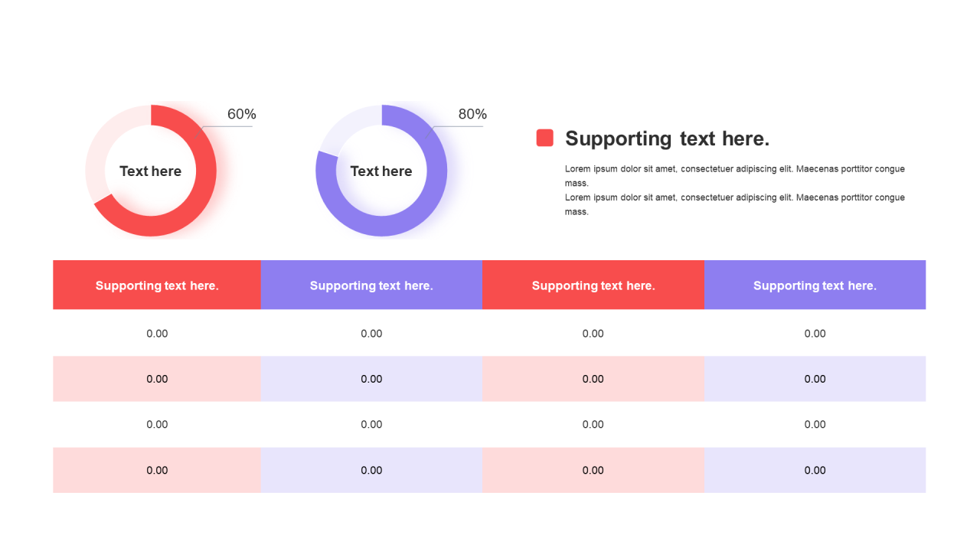980x551 pixels.
Task: Select "Text here" inside the red donut
Action: pos(151,171)
